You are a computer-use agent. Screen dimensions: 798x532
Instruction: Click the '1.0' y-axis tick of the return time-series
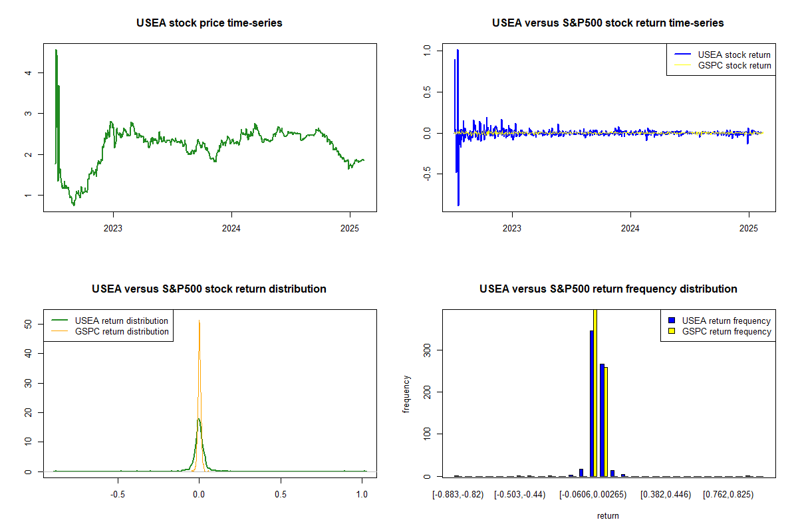[428, 51]
